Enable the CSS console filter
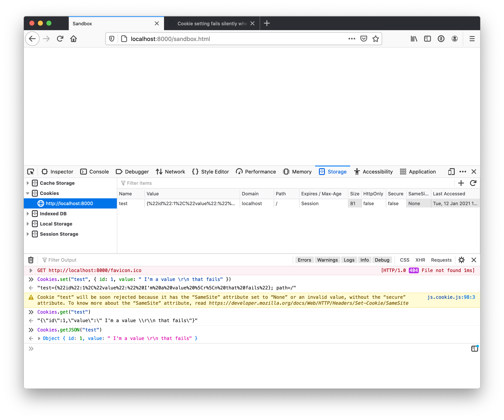Screen dimensions: 504x420 tap(405, 260)
